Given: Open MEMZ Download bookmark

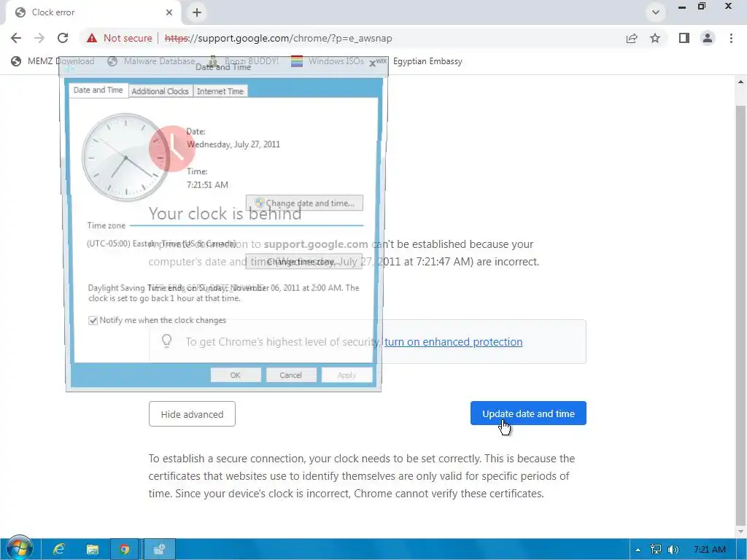Looking at the screenshot, I should coord(53,61).
